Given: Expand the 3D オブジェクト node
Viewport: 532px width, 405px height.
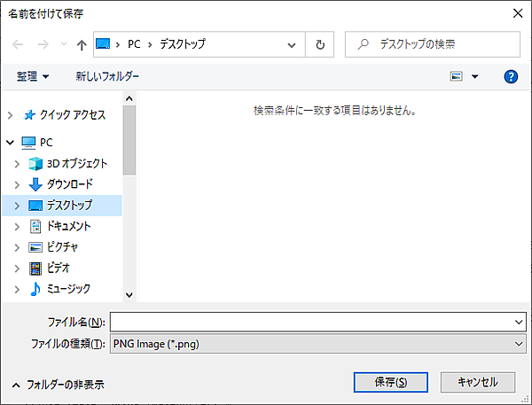Looking at the screenshot, I should tap(17, 164).
